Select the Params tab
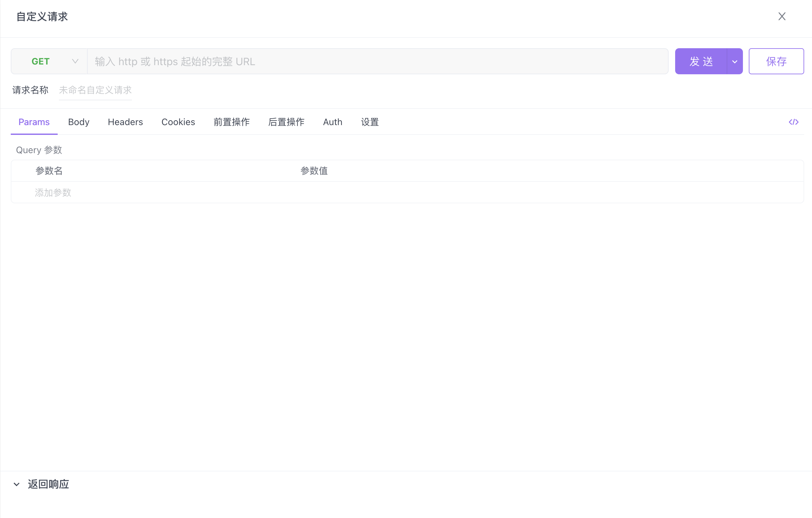Screen dimensions: 812x518 34,122
